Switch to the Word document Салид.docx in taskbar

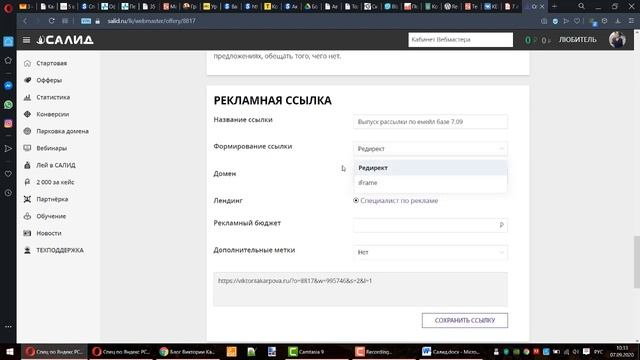point(451,351)
